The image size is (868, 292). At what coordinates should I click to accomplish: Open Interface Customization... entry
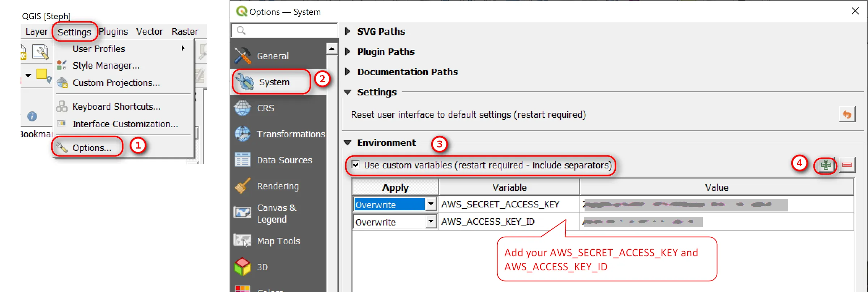point(125,124)
